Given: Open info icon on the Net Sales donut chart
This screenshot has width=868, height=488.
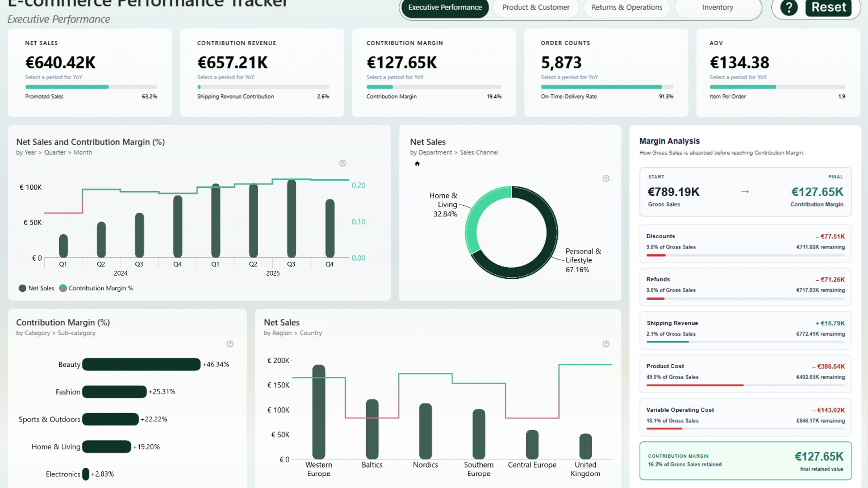Looking at the screenshot, I should pos(606,178).
